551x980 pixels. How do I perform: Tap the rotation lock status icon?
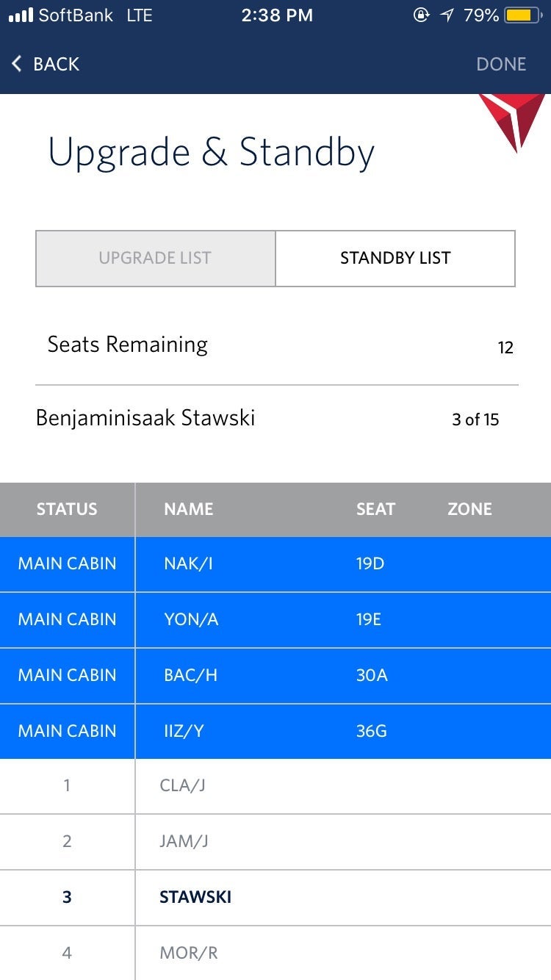(x=421, y=15)
